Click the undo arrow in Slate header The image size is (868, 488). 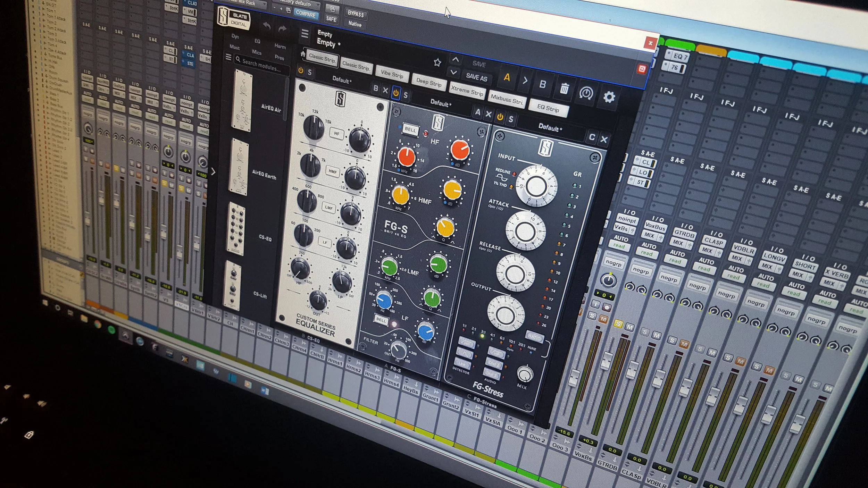(267, 26)
